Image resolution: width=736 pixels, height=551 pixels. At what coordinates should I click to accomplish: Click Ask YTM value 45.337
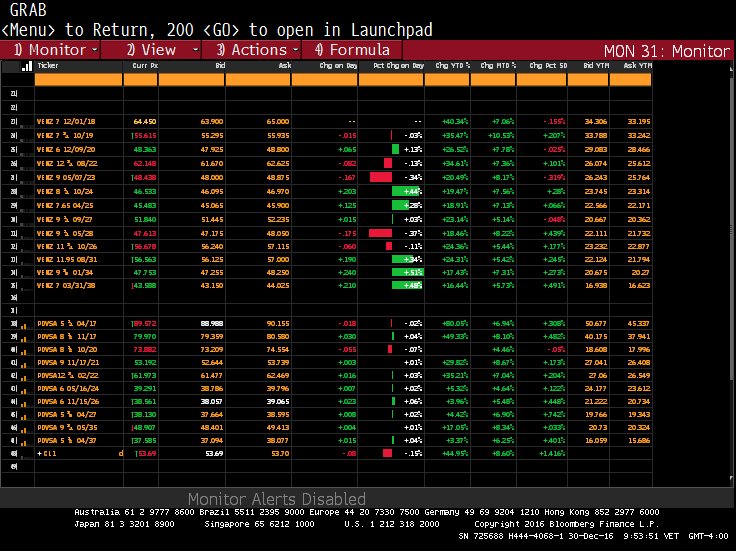[x=639, y=324]
